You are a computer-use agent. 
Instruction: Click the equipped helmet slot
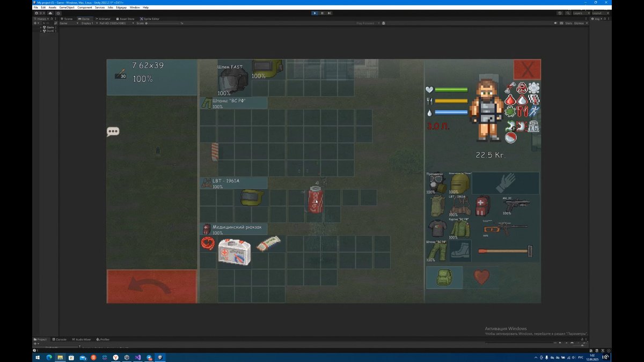pyautogui.click(x=459, y=183)
